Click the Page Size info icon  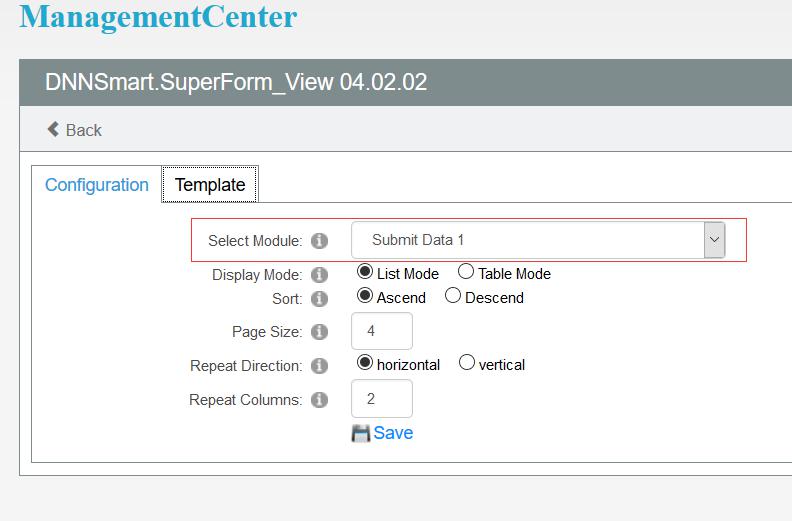319,332
